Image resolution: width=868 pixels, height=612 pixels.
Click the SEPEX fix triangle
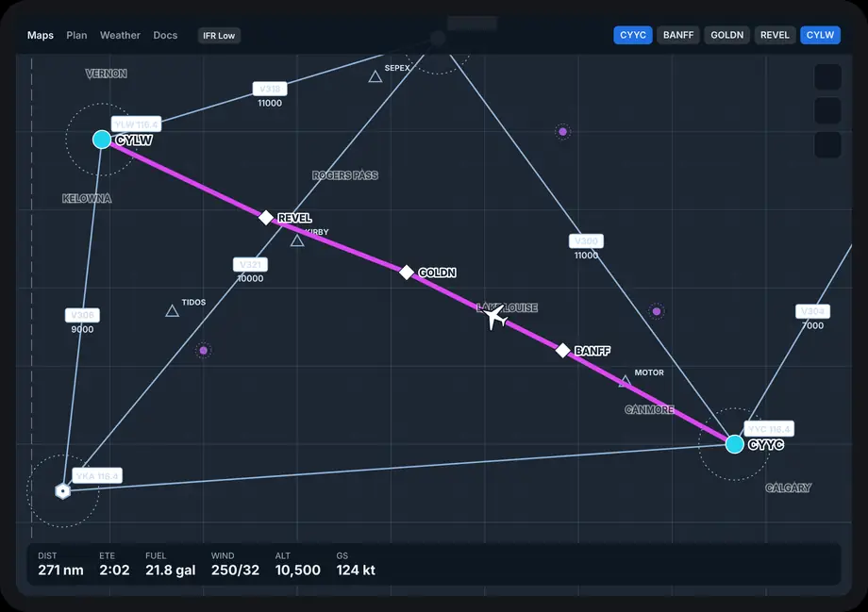[x=376, y=77]
